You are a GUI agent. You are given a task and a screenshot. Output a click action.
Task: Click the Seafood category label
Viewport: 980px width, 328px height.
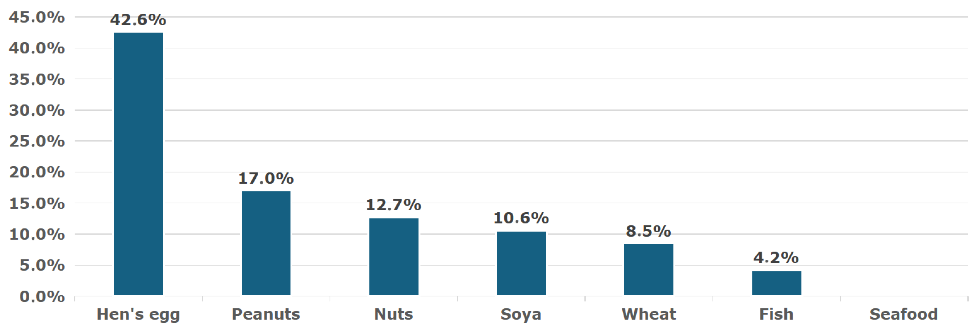903,314
